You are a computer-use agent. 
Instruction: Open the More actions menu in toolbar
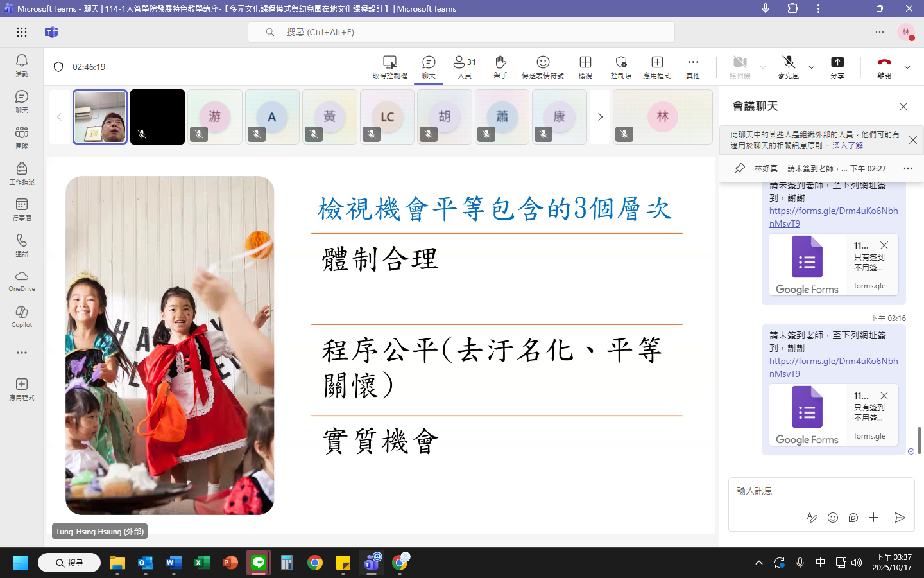(x=693, y=66)
